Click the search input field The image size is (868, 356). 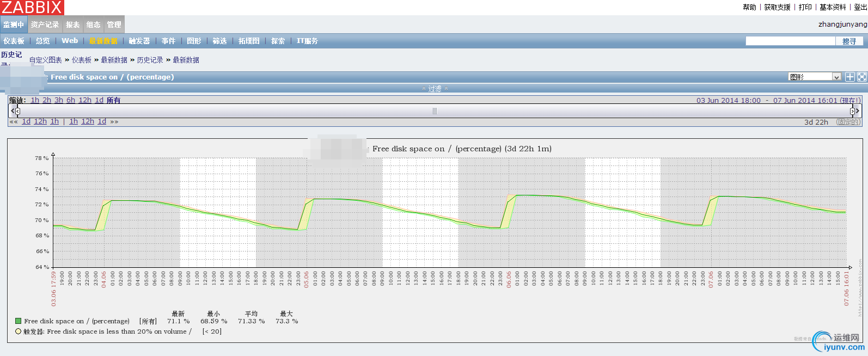(x=790, y=41)
